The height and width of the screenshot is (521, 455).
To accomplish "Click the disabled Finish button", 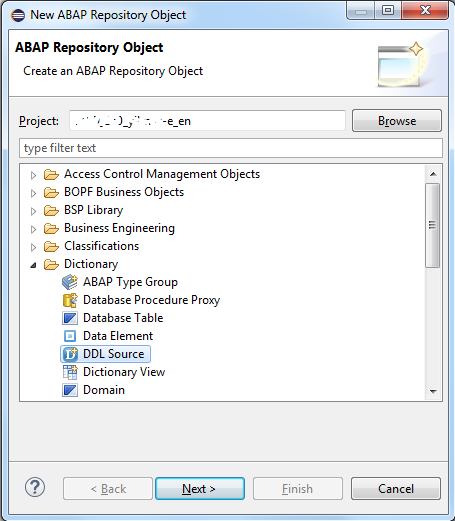I will (298, 489).
